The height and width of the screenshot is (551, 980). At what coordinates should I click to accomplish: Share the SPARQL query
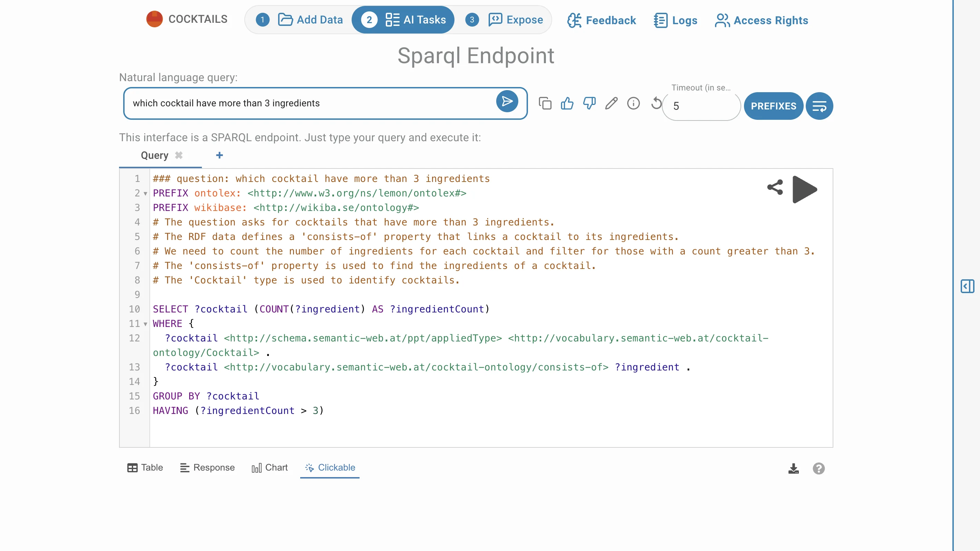[775, 187]
